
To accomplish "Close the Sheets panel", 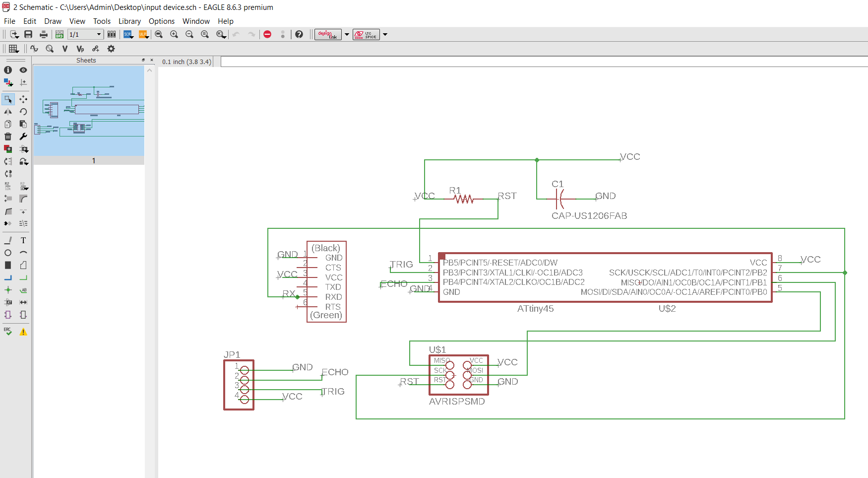I will pos(152,60).
